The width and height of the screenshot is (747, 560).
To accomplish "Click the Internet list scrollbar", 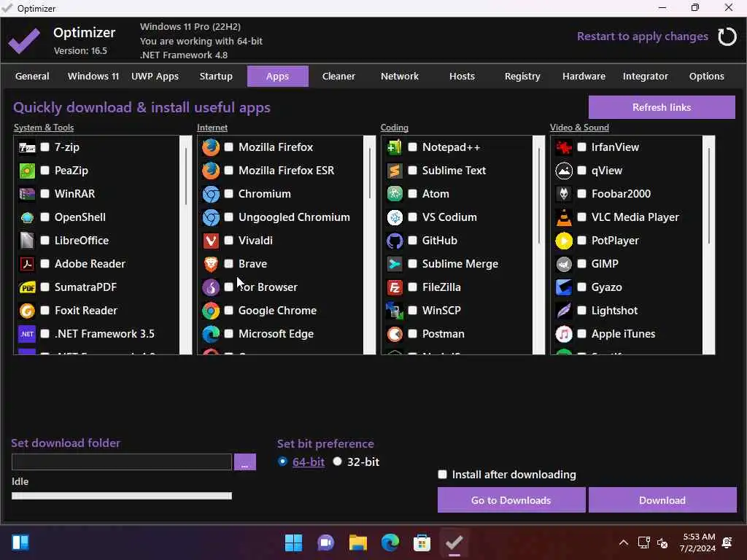I will (x=369, y=245).
